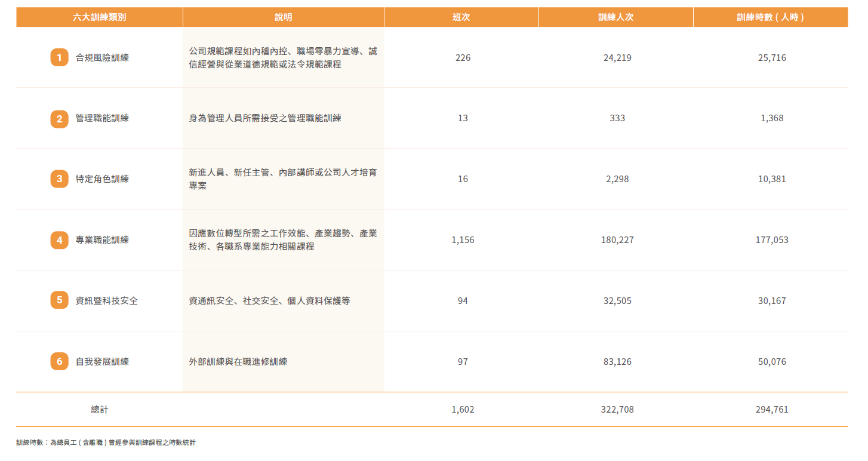Screen dimensions: 868x461
Task: Click the orange number 6 badge
Action: click(59, 361)
